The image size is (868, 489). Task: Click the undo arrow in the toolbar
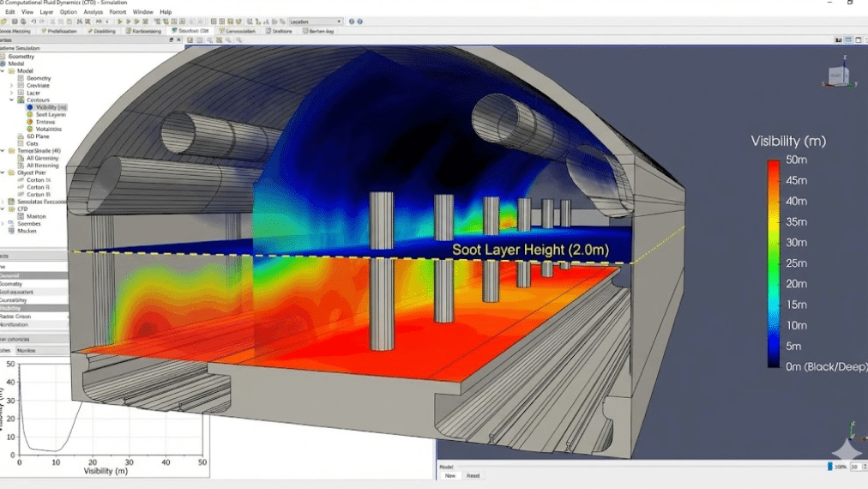tap(33, 21)
